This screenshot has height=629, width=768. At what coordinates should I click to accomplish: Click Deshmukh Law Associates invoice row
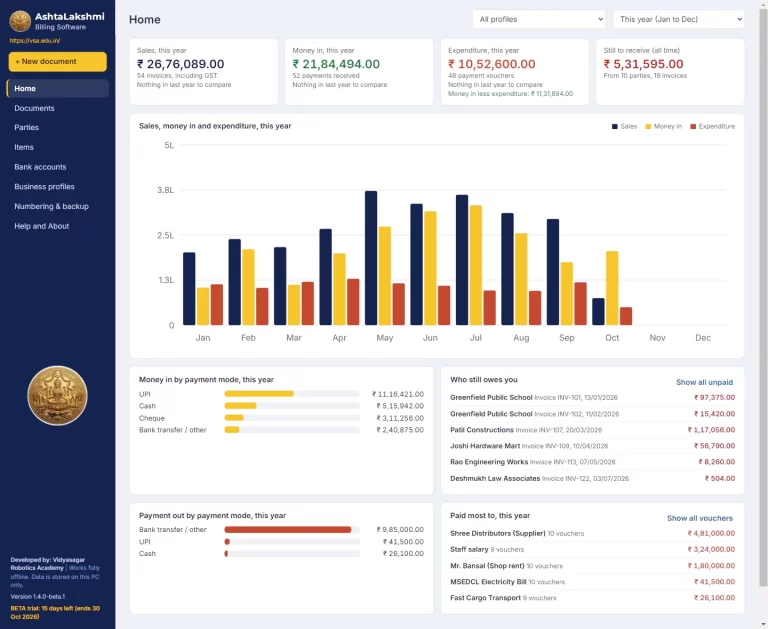[x=592, y=478]
